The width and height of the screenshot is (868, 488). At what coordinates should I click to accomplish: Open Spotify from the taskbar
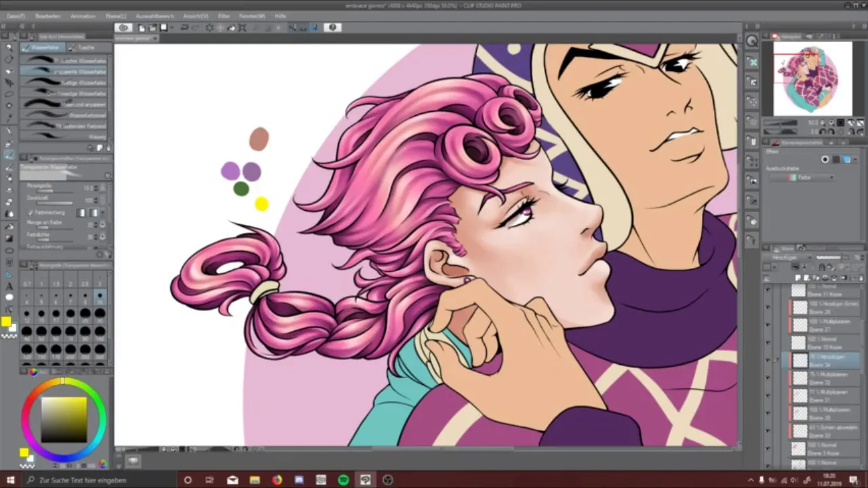click(343, 480)
